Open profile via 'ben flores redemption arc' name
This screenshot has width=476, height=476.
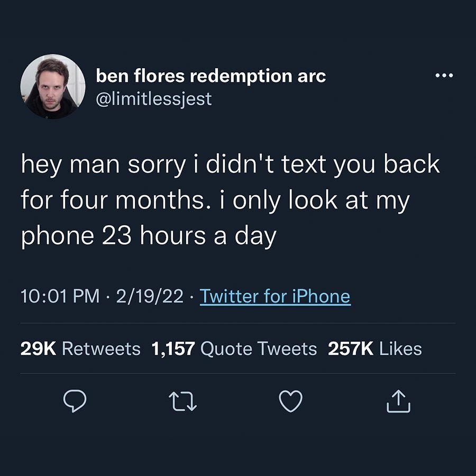(211, 76)
